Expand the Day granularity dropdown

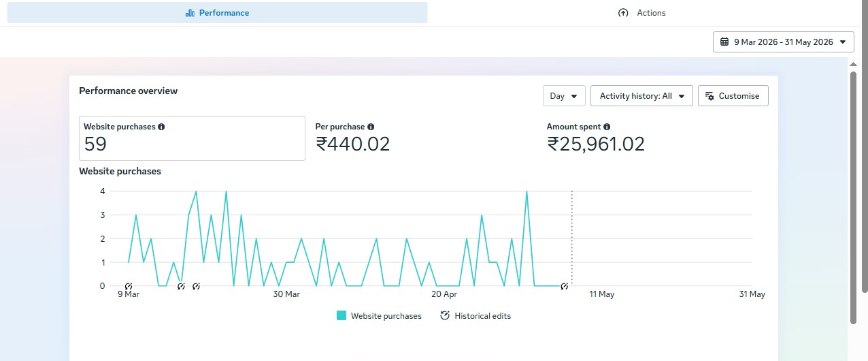click(564, 96)
